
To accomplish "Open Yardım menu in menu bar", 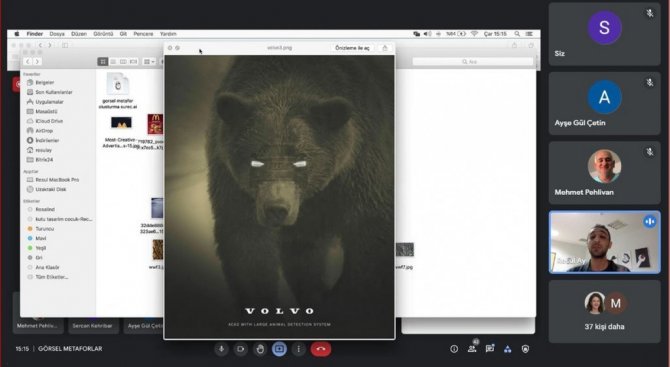I will pos(168,34).
